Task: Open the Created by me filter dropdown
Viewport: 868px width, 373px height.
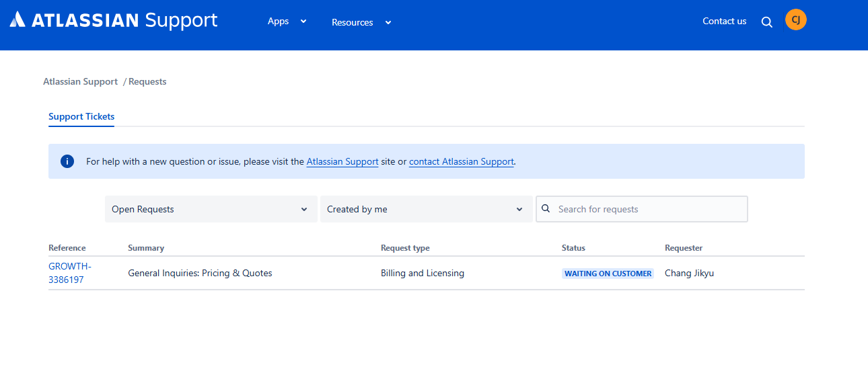Action: 427,209
